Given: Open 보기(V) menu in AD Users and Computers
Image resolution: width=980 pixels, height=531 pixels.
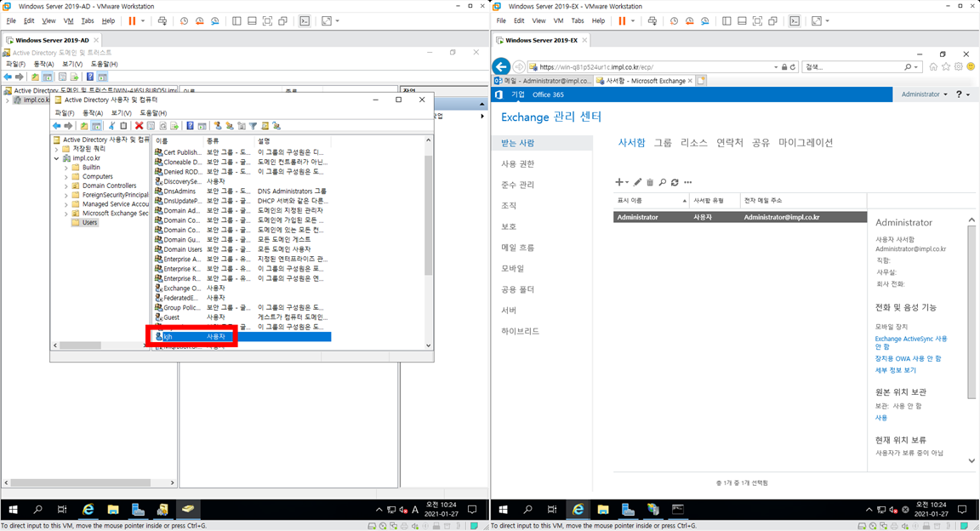Looking at the screenshot, I should tap(122, 112).
